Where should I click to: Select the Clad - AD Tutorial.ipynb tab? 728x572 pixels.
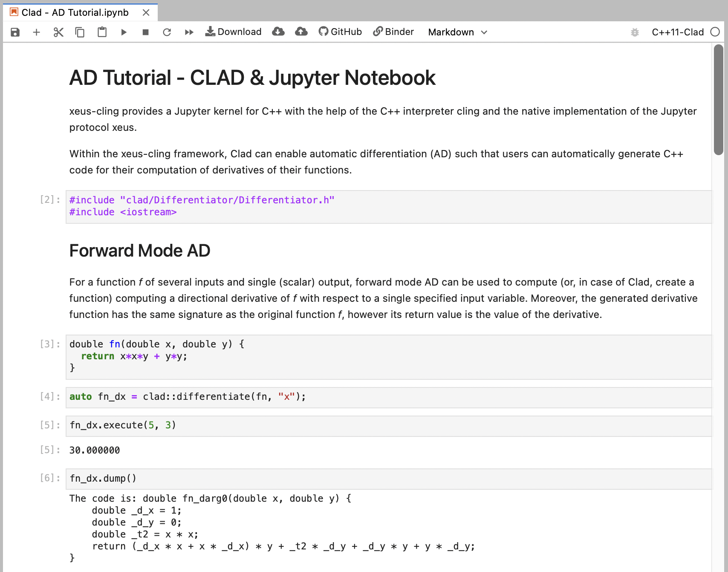[81, 12]
